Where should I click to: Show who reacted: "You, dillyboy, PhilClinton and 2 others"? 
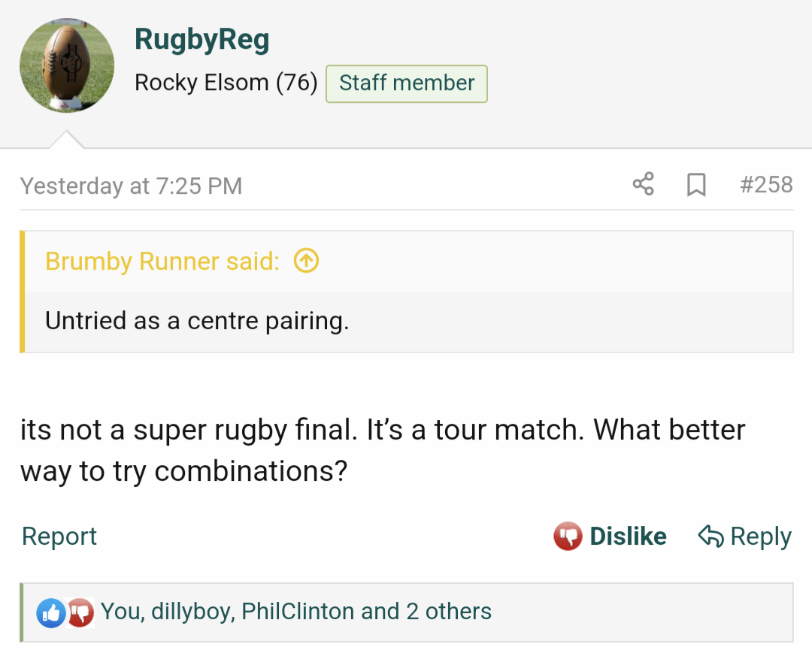click(295, 612)
